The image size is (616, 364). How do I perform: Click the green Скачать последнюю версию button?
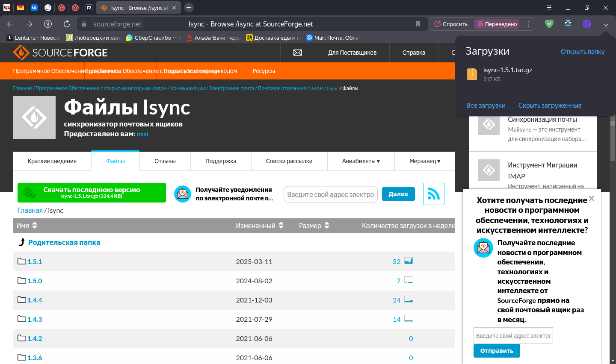click(92, 193)
